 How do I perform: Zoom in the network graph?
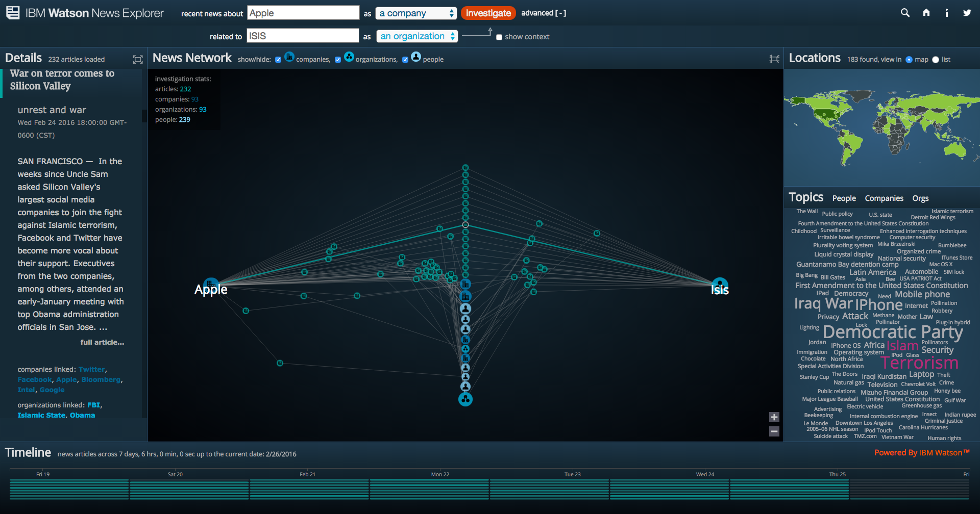(774, 417)
